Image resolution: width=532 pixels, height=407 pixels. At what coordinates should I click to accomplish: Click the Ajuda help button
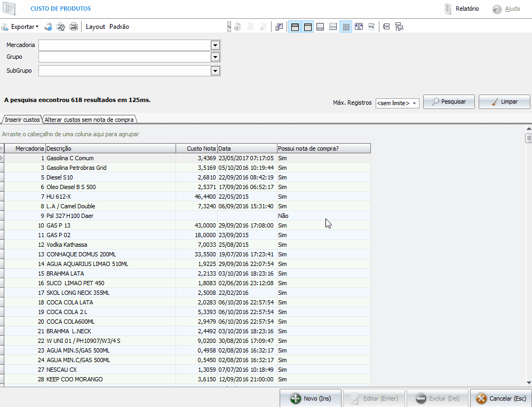(506, 9)
